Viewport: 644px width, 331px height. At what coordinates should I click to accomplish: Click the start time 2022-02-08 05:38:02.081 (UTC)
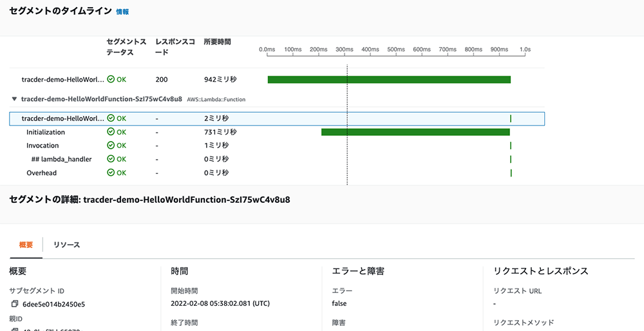(220, 304)
